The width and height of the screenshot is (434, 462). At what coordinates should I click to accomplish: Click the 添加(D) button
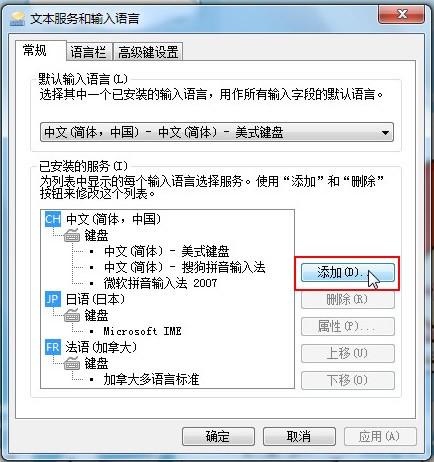click(347, 273)
